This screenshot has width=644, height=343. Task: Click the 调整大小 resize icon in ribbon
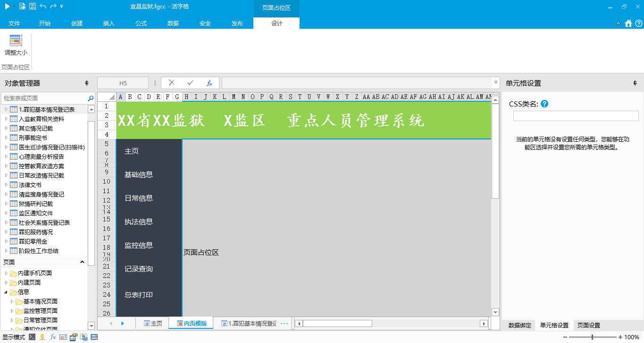click(16, 41)
